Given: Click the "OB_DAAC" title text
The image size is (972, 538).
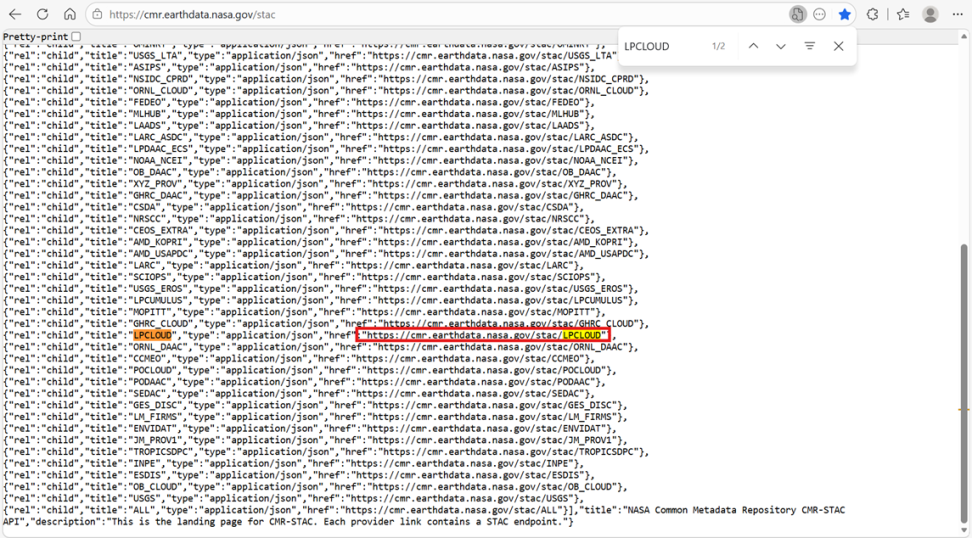Looking at the screenshot, I should (x=152, y=172).
